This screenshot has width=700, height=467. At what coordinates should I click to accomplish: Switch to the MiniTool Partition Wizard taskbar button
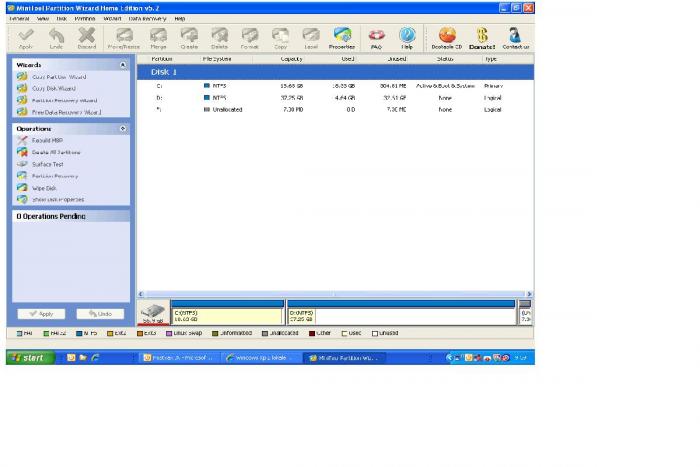(344, 358)
